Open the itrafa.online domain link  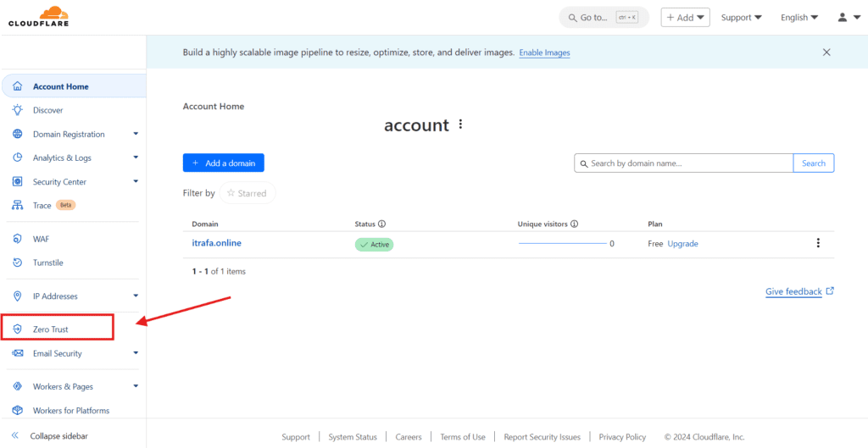click(216, 243)
